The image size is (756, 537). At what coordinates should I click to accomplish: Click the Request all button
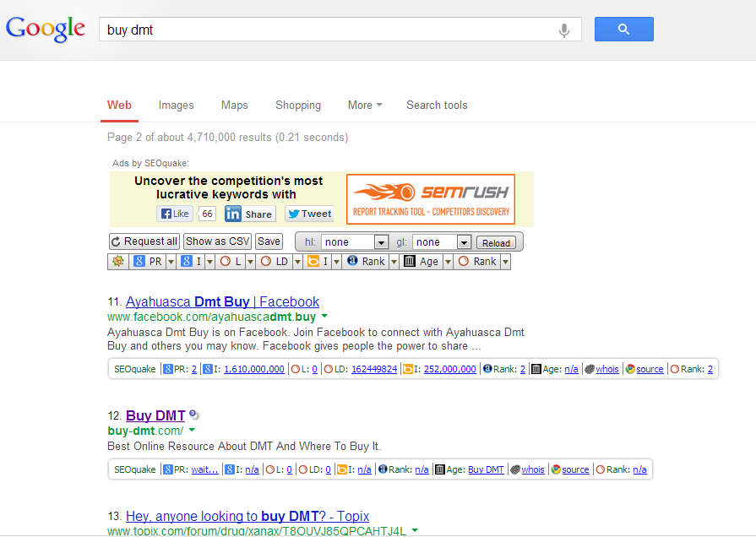(144, 241)
